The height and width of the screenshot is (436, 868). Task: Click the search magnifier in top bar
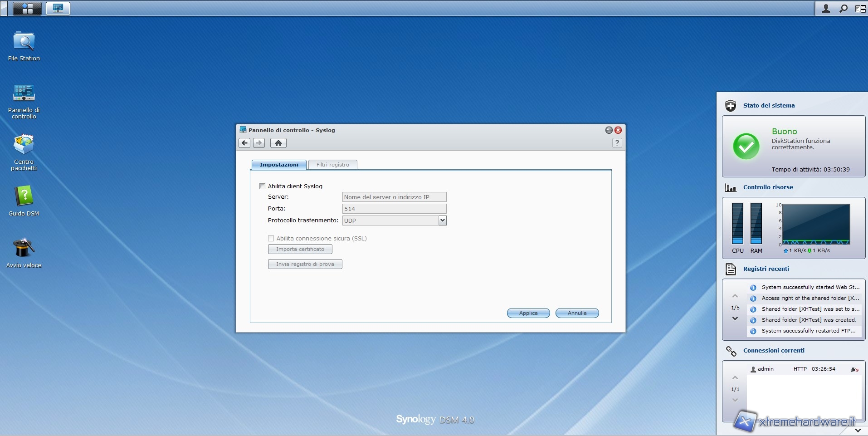(x=843, y=9)
